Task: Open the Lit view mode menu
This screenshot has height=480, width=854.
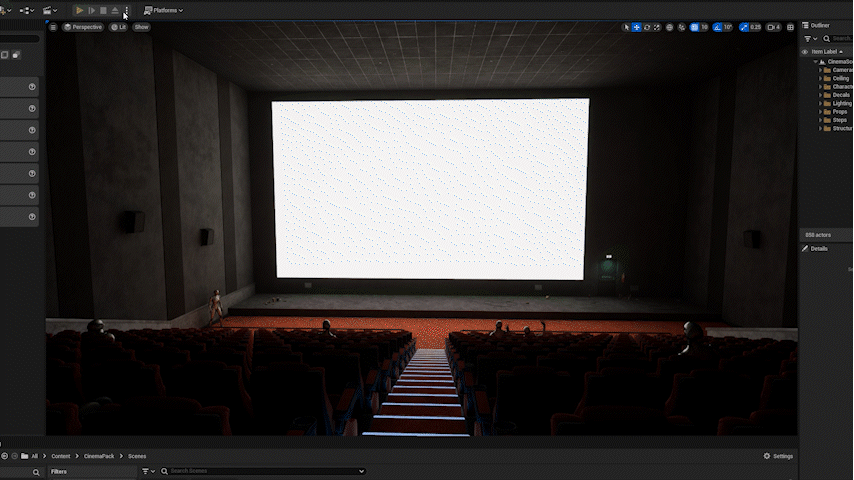Action: pyautogui.click(x=118, y=27)
